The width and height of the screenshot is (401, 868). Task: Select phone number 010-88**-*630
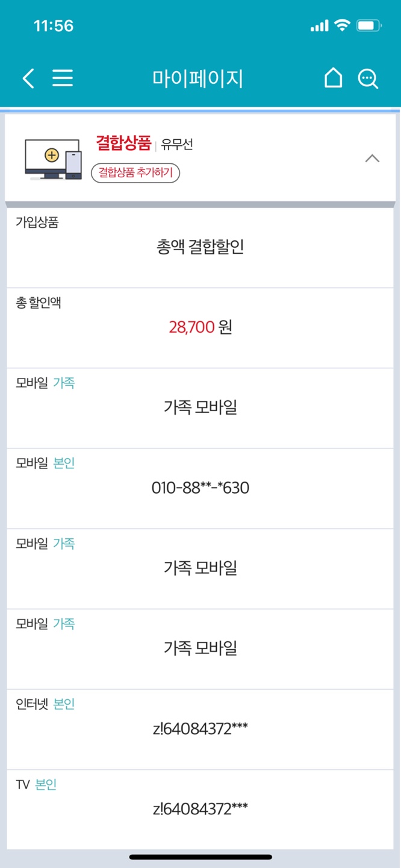click(200, 488)
